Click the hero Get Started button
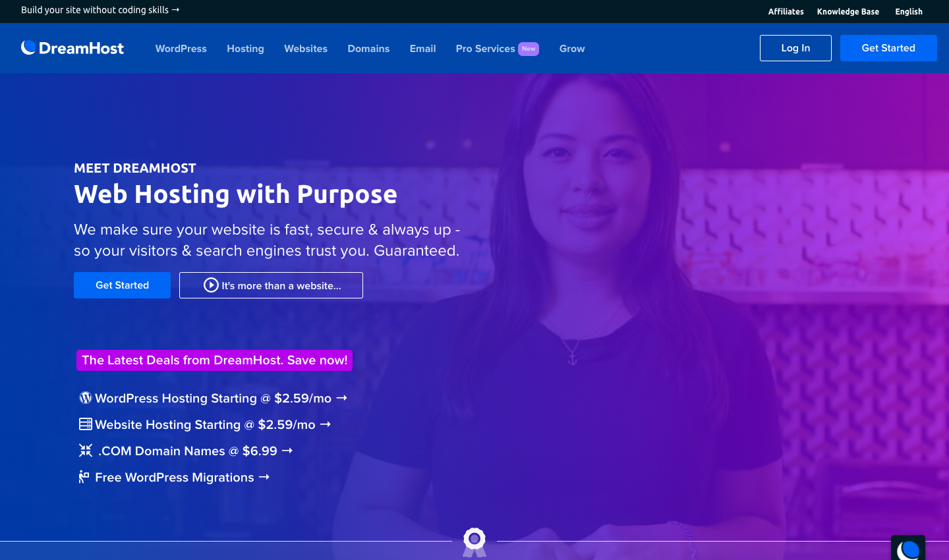Viewport: 949px width, 560px height. [x=122, y=285]
